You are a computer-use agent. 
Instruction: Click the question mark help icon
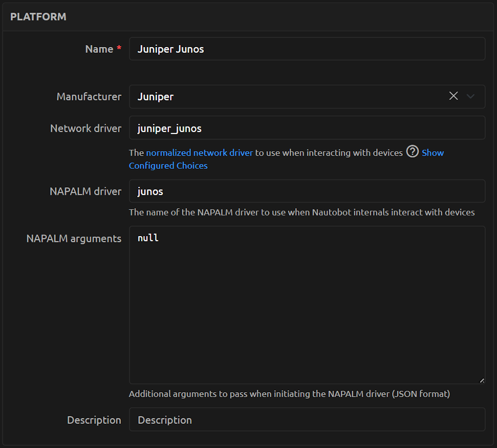(412, 152)
